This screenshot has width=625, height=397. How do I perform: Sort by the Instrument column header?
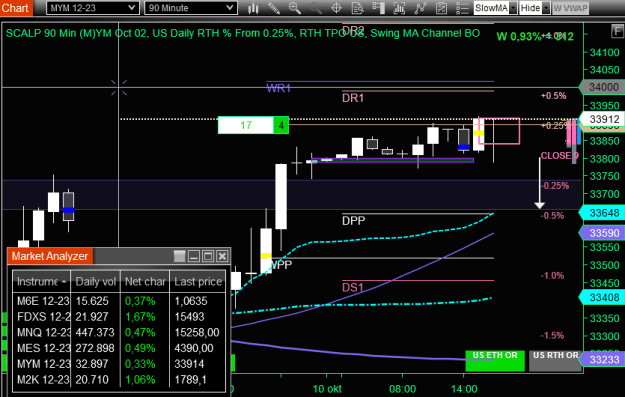(x=41, y=281)
